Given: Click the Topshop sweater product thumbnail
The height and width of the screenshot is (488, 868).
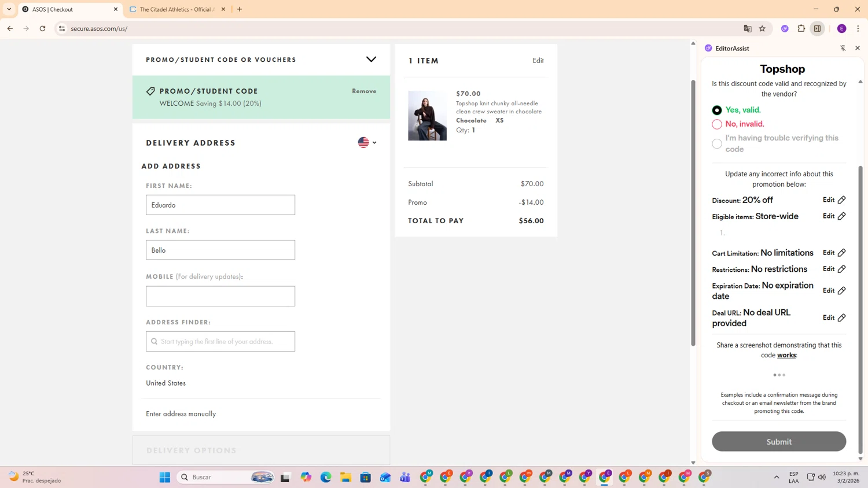Looking at the screenshot, I should (x=427, y=116).
